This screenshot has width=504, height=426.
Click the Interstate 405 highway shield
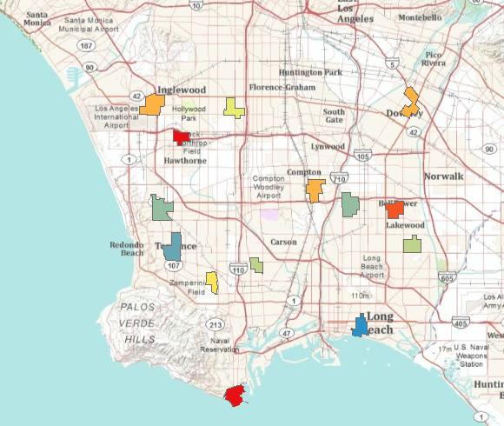461,323
